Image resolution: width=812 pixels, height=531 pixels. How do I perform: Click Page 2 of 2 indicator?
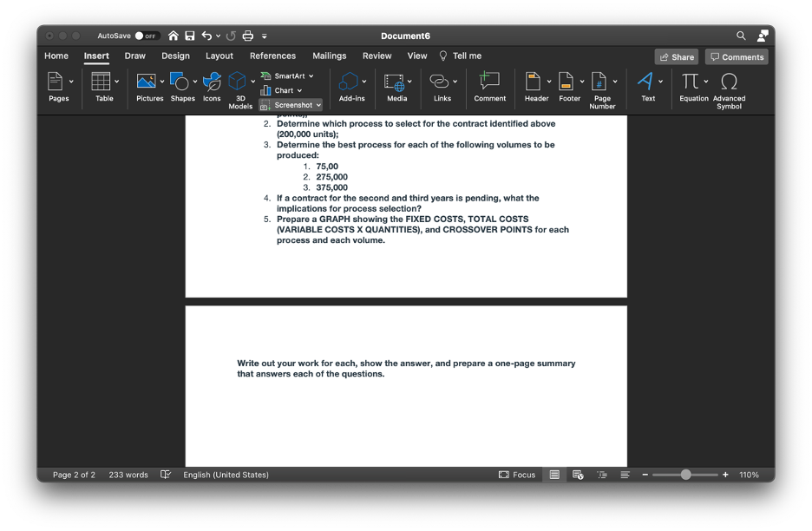coord(74,475)
